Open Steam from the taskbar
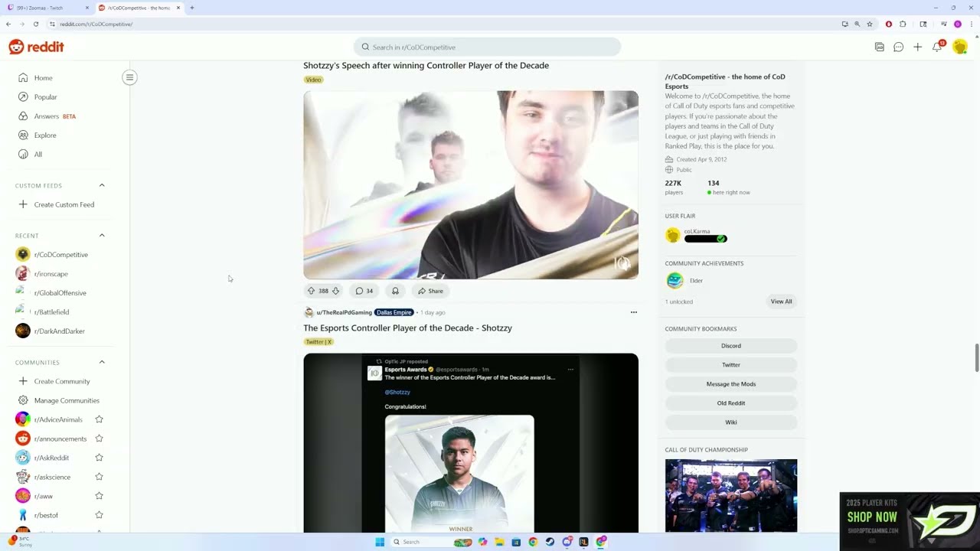The height and width of the screenshot is (551, 980). (550, 542)
